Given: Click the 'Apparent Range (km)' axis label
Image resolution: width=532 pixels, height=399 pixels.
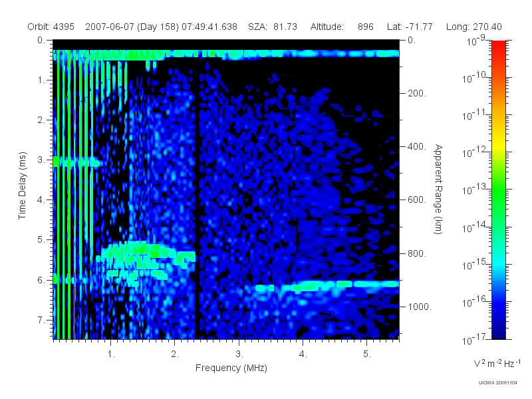Looking at the screenshot, I should tap(438, 189).
